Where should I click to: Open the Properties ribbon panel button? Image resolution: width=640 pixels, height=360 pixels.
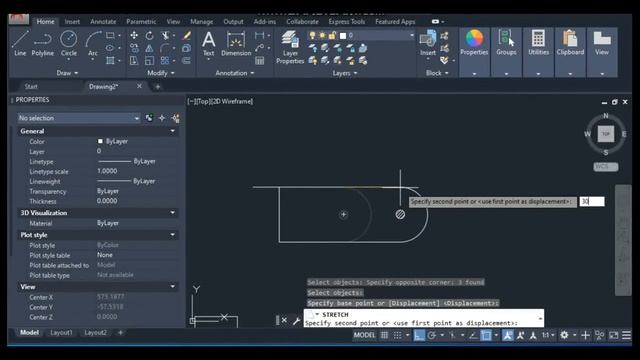point(474,52)
